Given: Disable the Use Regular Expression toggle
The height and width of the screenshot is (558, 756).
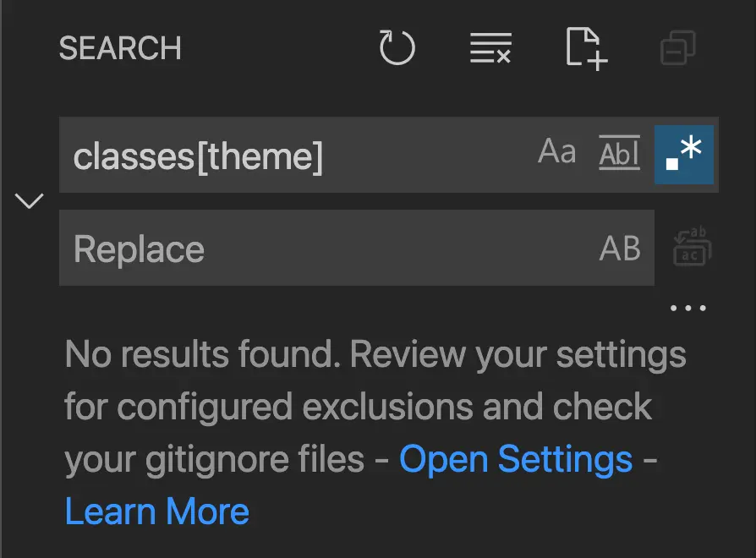Looking at the screenshot, I should (x=683, y=154).
